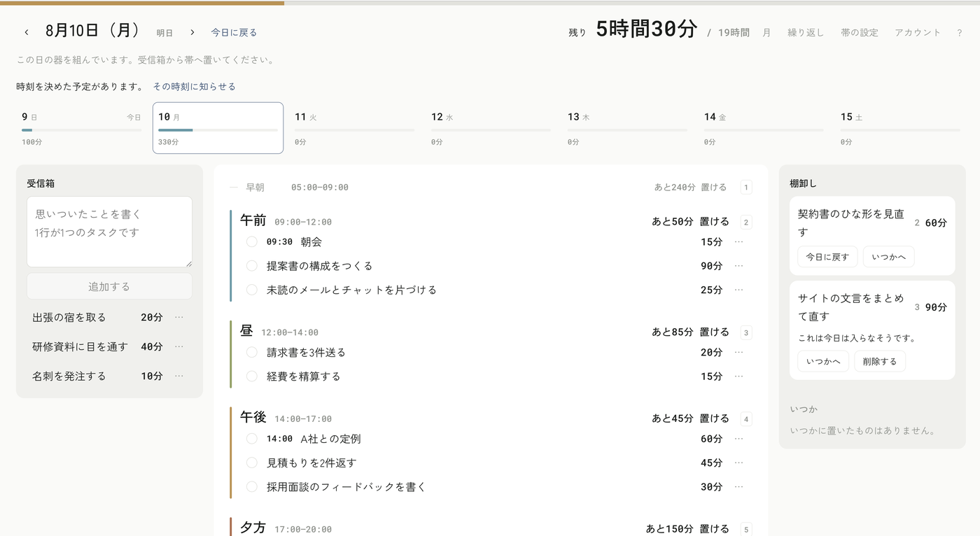Open options menu for A社との定例
The height and width of the screenshot is (536, 980).
click(738, 439)
